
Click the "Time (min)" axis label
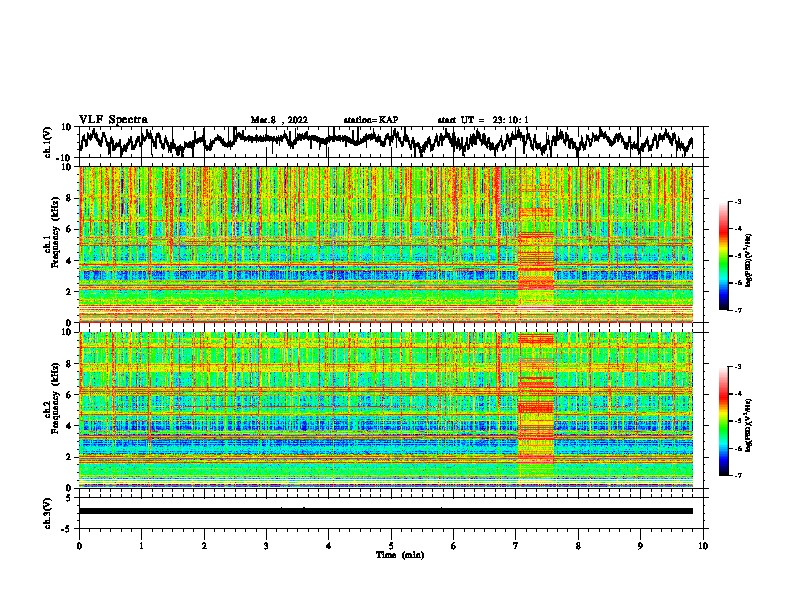pos(400,555)
